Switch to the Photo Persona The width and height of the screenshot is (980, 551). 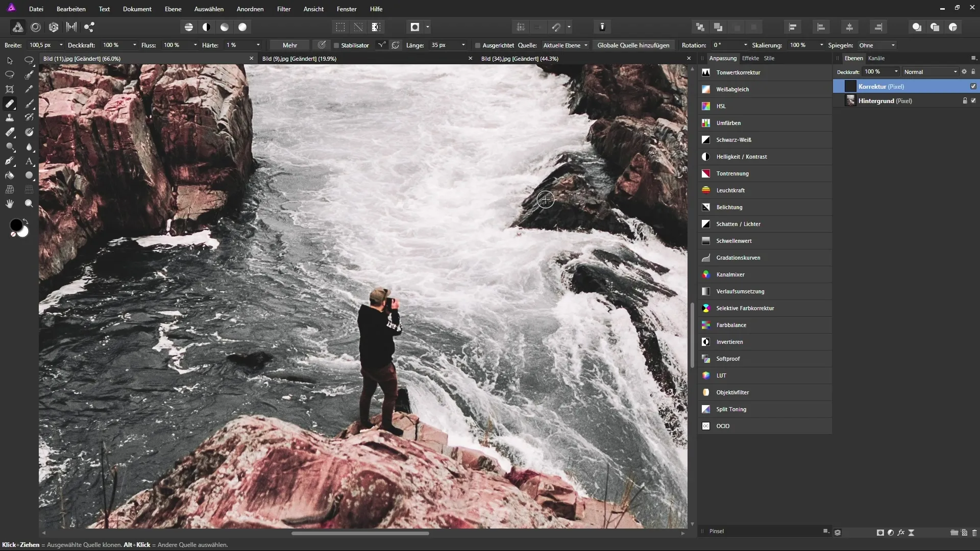pos(17,27)
